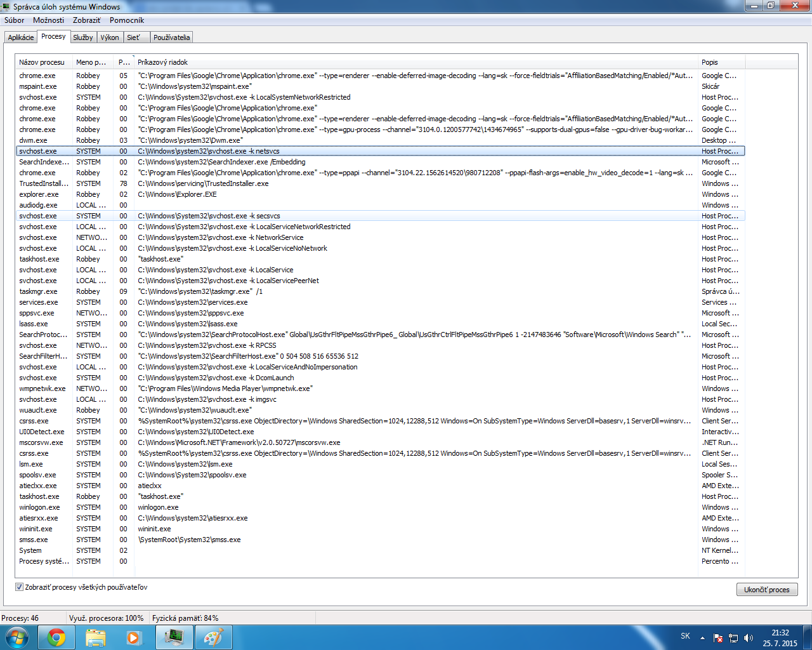Select the atiesrxx.exe process
The image size is (812, 650).
380,518
